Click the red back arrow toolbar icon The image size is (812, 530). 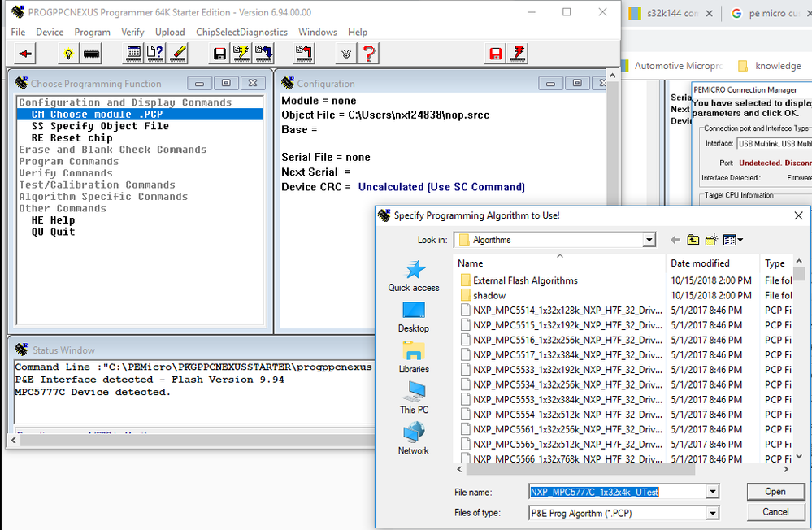[25, 54]
